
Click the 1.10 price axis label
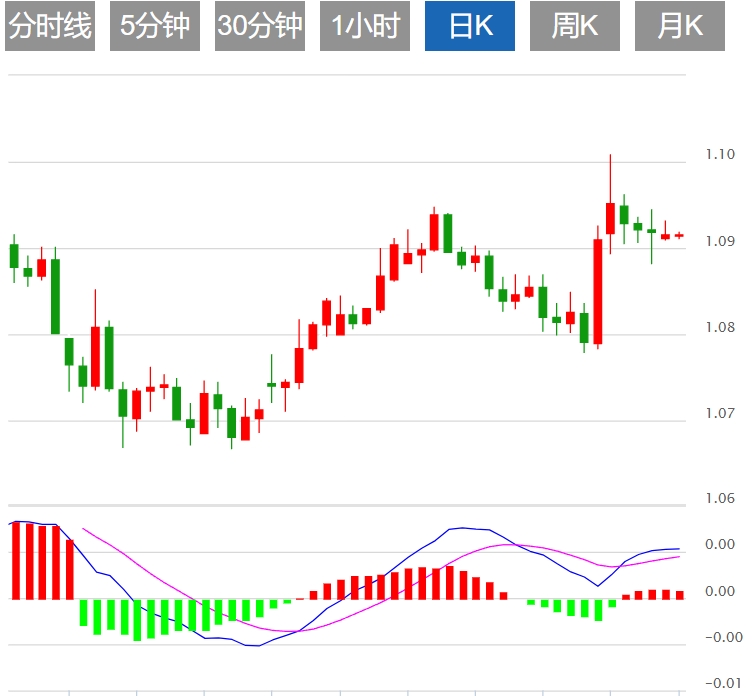[719, 154]
